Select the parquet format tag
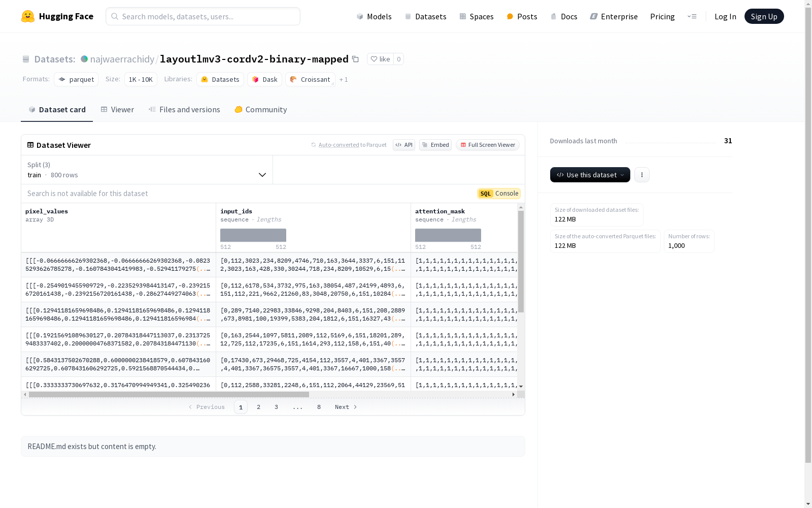The height and width of the screenshot is (508, 812). (76, 79)
